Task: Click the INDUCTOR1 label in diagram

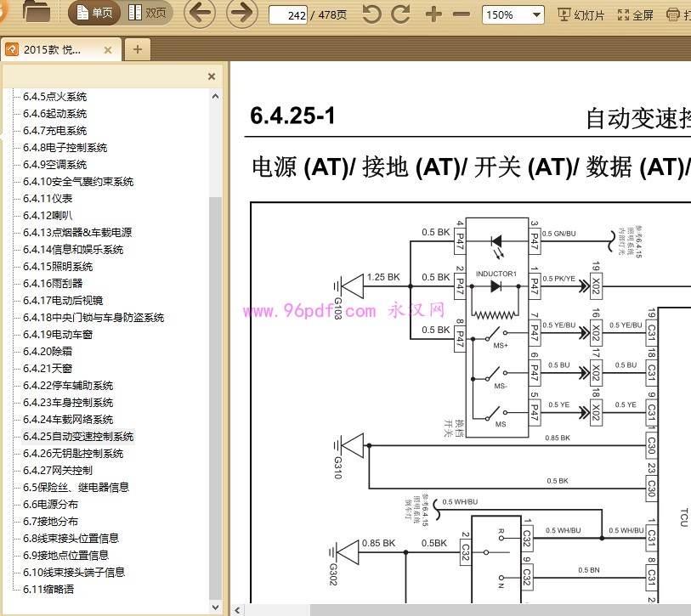Action: click(x=496, y=274)
